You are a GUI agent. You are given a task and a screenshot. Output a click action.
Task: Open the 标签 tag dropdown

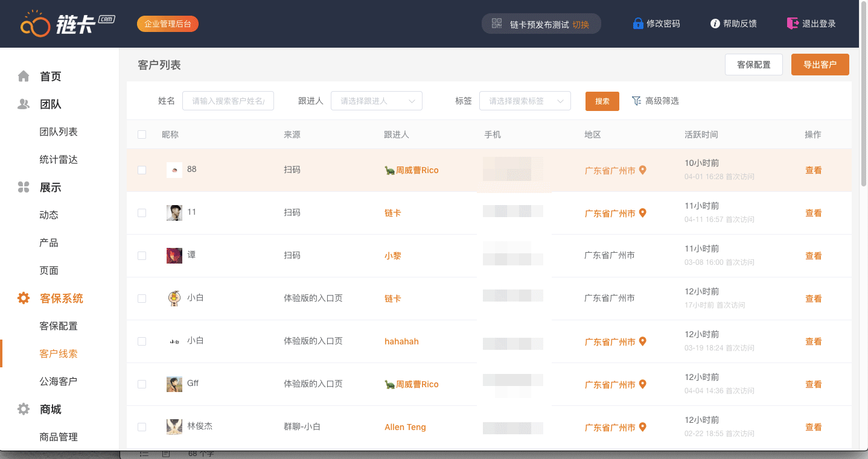[x=525, y=101]
